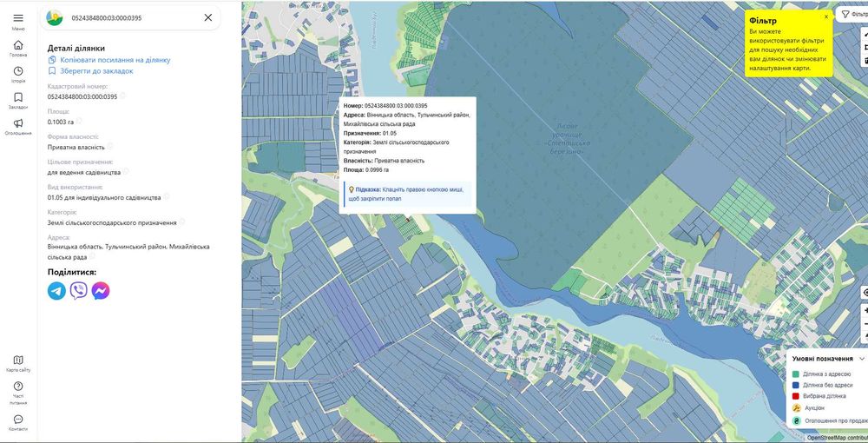Open the Фільтр filter button on map
Image resolution: width=868 pixels, height=443 pixels.
(x=852, y=14)
